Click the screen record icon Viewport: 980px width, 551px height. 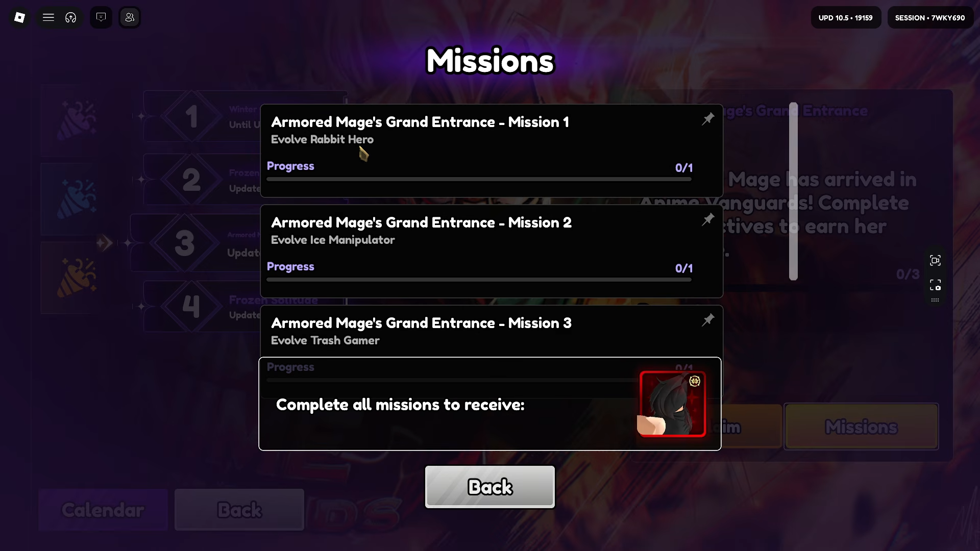click(x=935, y=285)
